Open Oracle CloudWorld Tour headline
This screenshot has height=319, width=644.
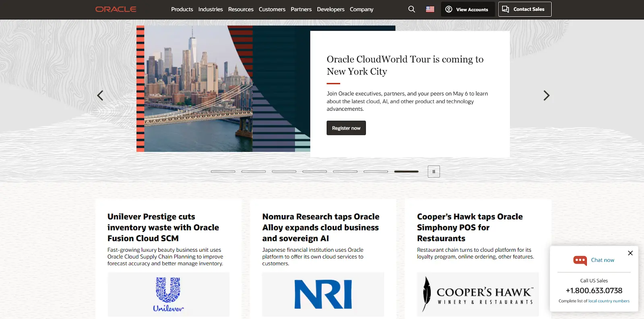click(x=405, y=65)
